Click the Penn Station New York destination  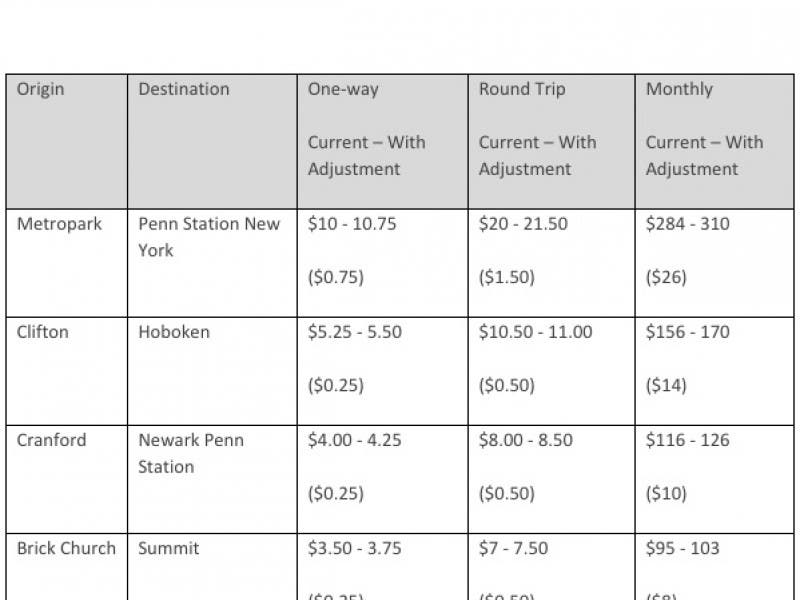point(209,236)
